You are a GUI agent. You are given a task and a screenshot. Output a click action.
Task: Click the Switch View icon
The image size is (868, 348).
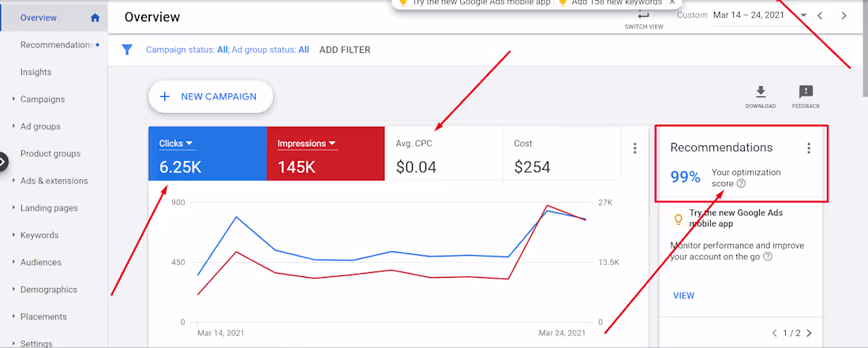[x=644, y=16]
